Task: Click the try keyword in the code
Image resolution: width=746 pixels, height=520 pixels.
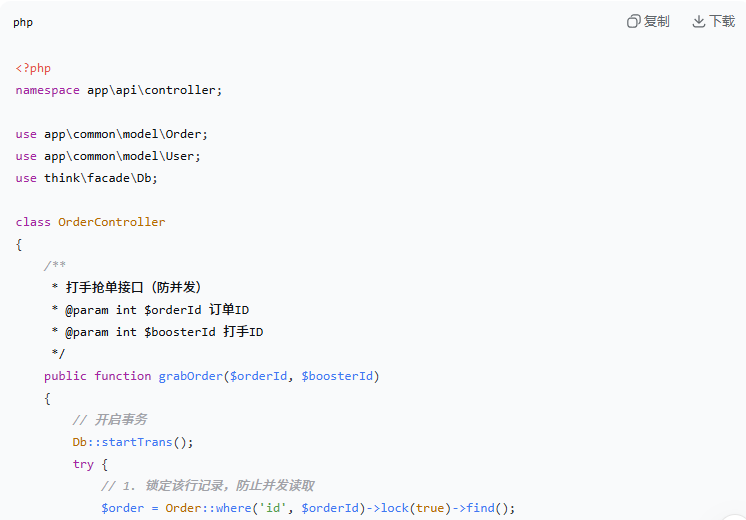Action: 83,464
